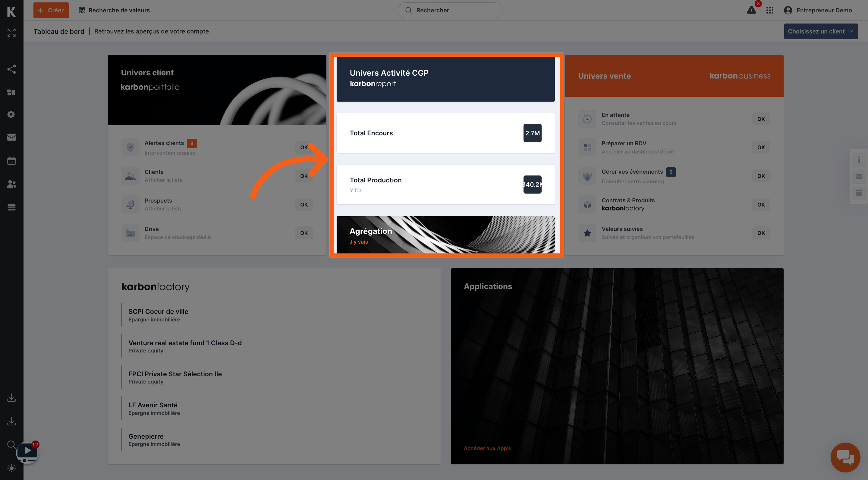This screenshot has width=868, height=480.
Task: Click OK for Valeurs suivies
Action: [x=761, y=233]
